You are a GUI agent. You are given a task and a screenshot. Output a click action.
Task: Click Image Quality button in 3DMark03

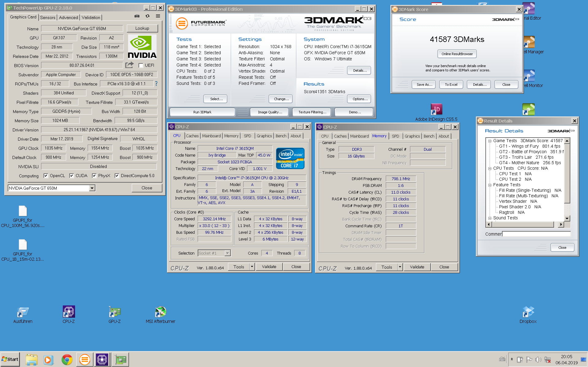(270, 112)
